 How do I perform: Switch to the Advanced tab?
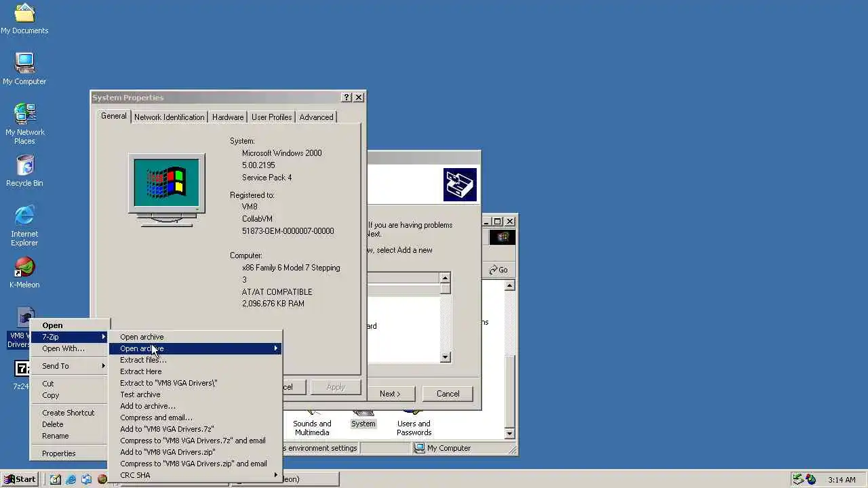316,117
